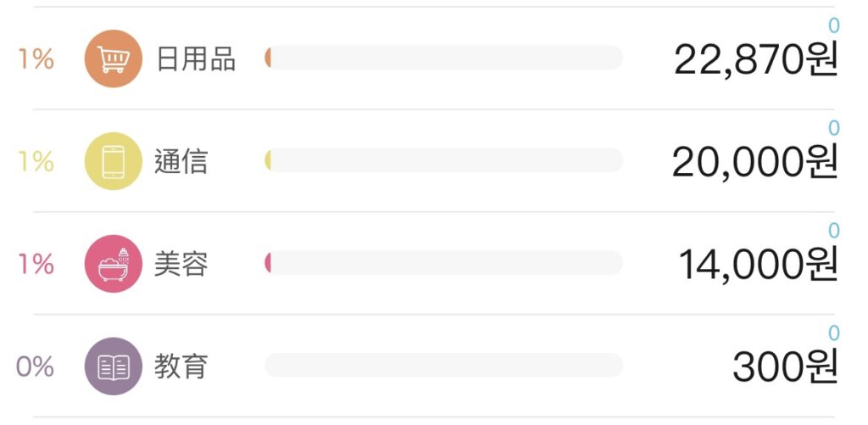This screenshot has width=868, height=425.
Task: Click the empty 教育 progress bar
Action: click(444, 365)
